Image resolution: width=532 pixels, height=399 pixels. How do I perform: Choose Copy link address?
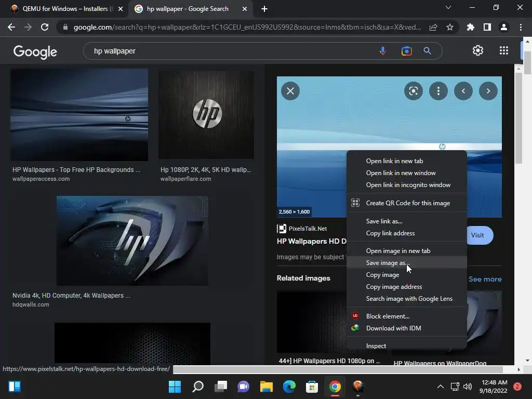pyautogui.click(x=407, y=233)
